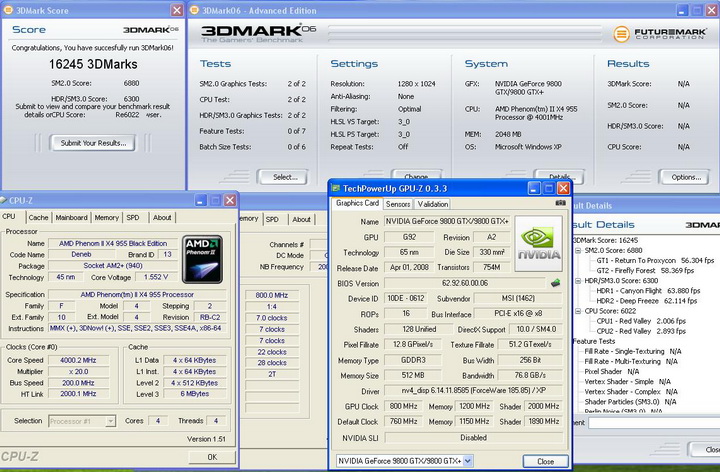Click the Subvendor MSI (1462) field
Viewport: 720px width, 472px height.
[518, 298]
